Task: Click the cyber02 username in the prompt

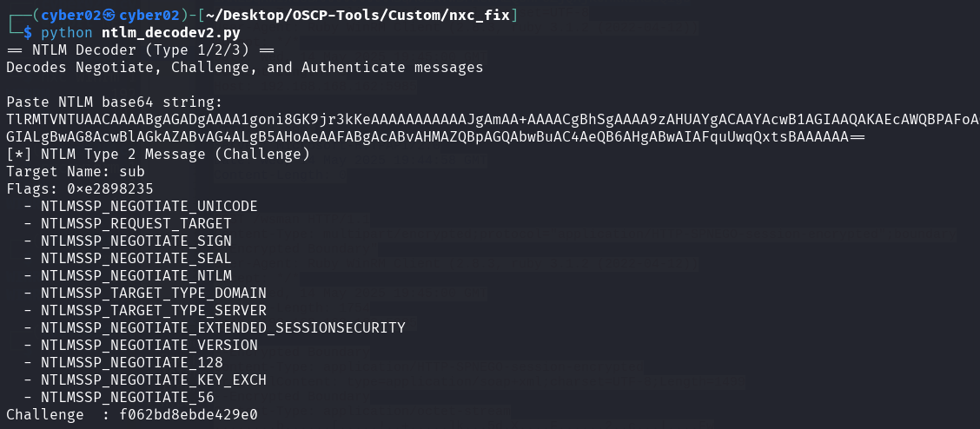Action: click(x=68, y=15)
